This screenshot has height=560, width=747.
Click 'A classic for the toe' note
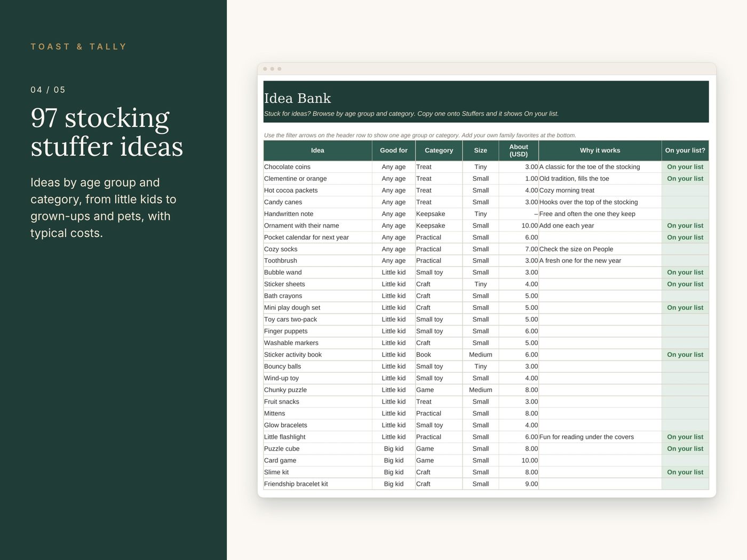[590, 167]
